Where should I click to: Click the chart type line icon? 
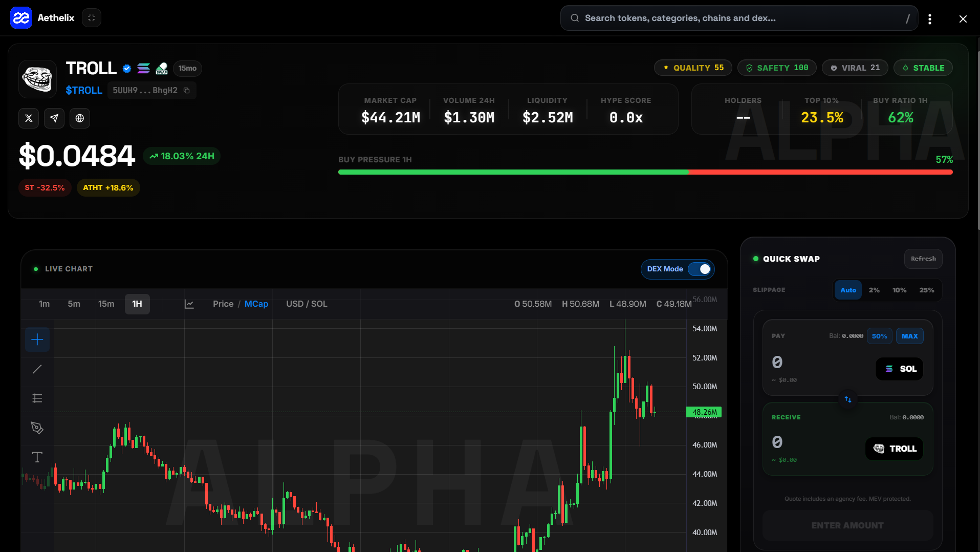(x=189, y=304)
